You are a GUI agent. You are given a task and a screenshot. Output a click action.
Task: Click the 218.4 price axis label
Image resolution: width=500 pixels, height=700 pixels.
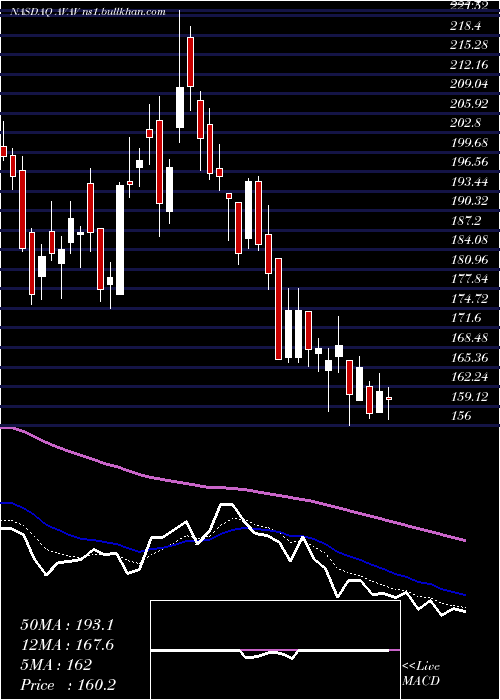466,26
